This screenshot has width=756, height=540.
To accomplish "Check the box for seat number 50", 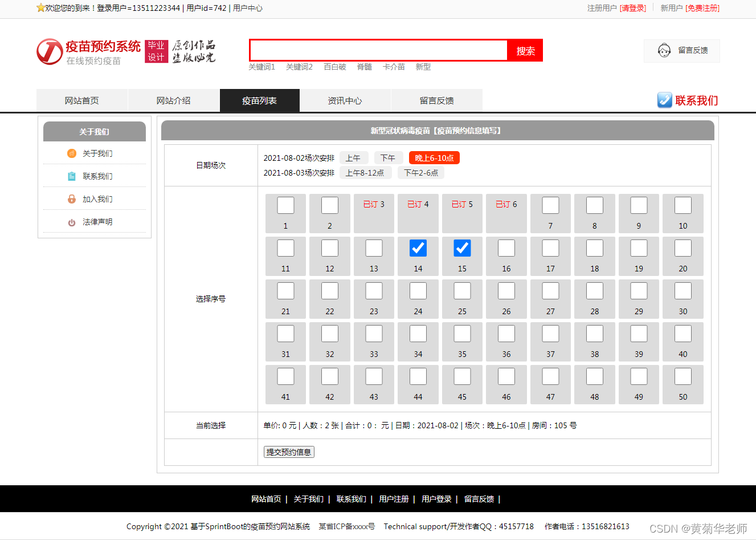I will coord(683,376).
